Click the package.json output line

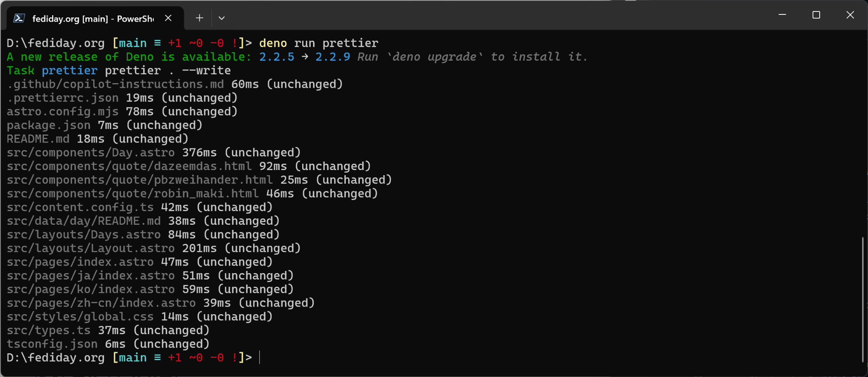[49, 126]
